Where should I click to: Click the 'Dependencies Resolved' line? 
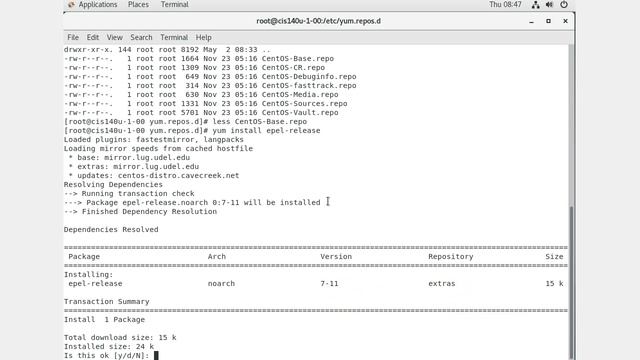click(111, 229)
